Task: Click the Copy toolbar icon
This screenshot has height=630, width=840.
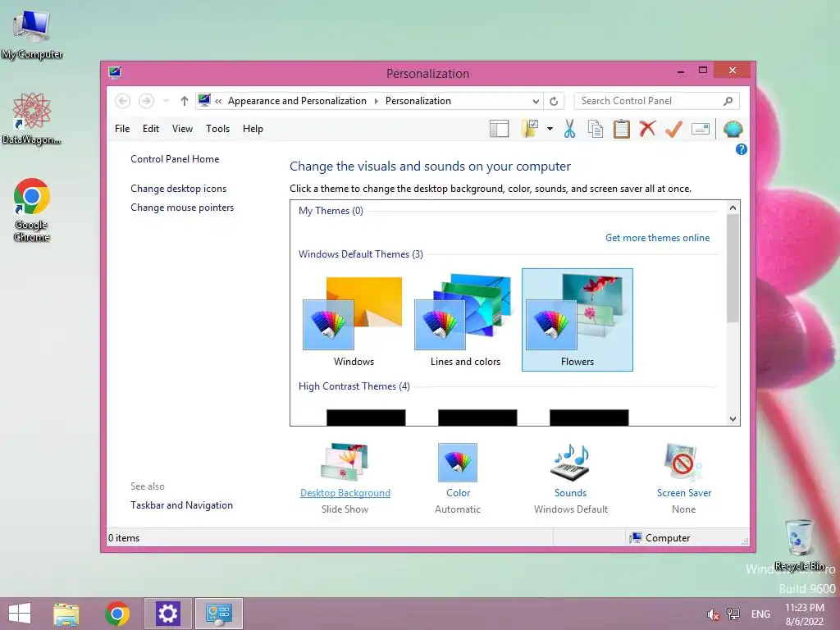Action: coord(596,129)
